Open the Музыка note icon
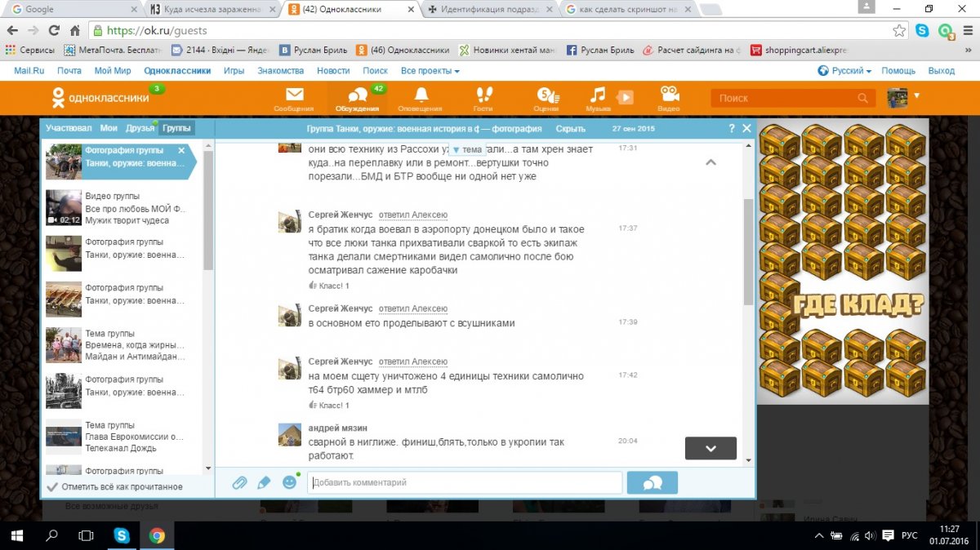980x550 pixels. pyautogui.click(x=599, y=95)
